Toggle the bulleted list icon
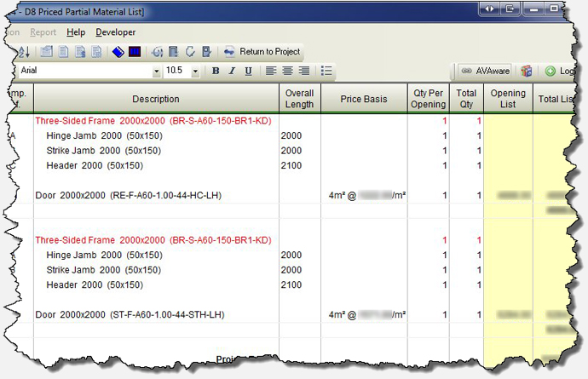 [326, 71]
